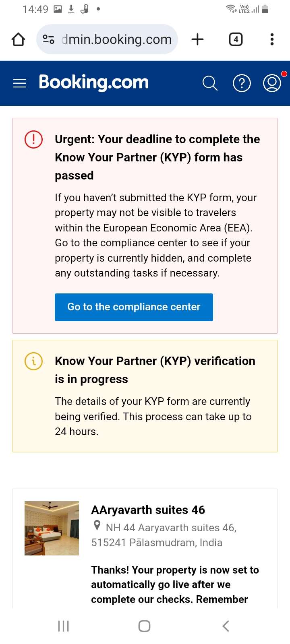Tap the KYP verification in progress heading
The image size is (290, 644).
(155, 370)
